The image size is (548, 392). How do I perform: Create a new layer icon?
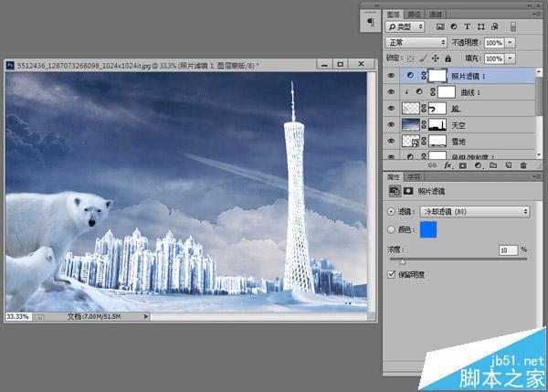click(508, 165)
